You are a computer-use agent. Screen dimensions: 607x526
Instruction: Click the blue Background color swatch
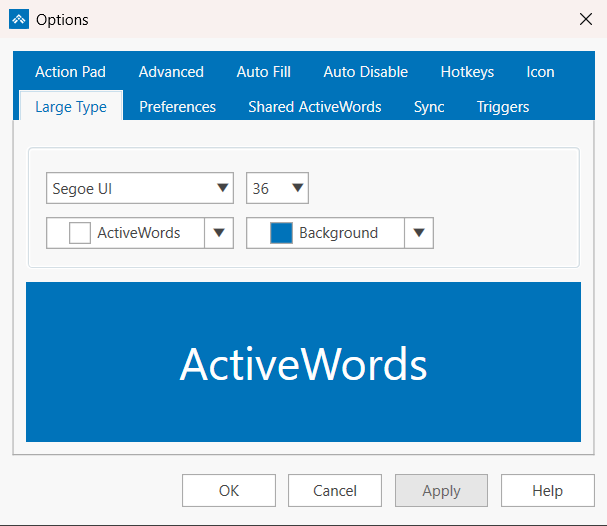point(281,233)
